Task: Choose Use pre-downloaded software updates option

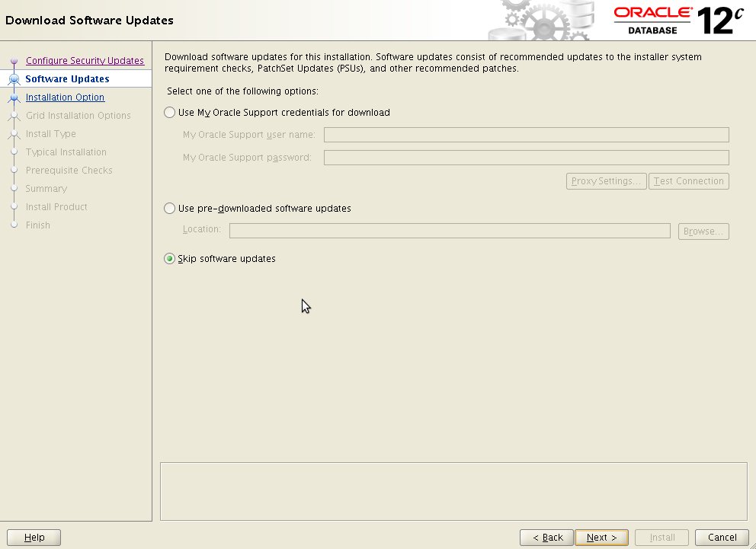Action: click(169, 208)
